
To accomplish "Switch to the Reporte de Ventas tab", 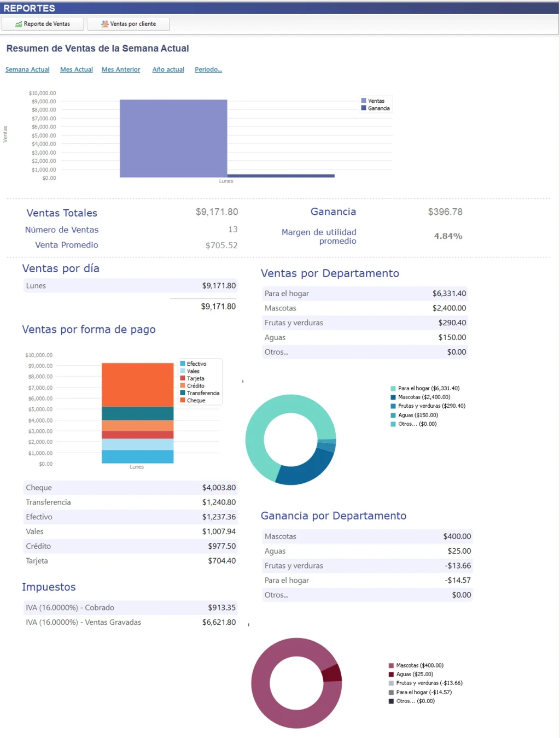I will click(42, 24).
